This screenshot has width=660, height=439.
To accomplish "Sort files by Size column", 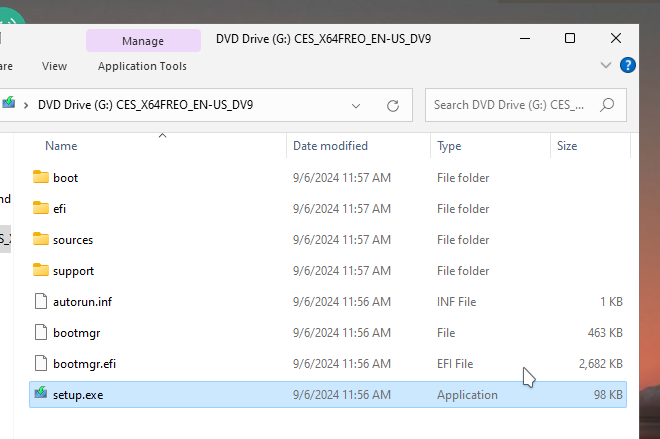I will 567,146.
